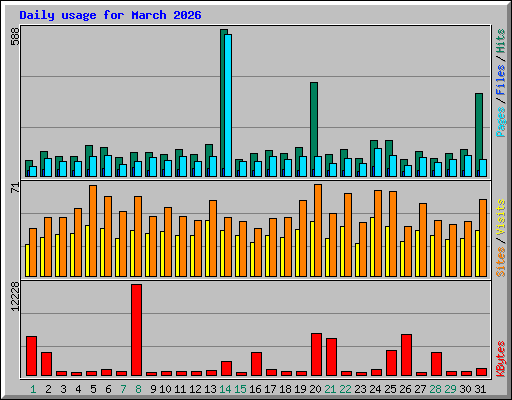
Task: Click the tallest red KBytes bar on day 8
Action: click(136, 330)
